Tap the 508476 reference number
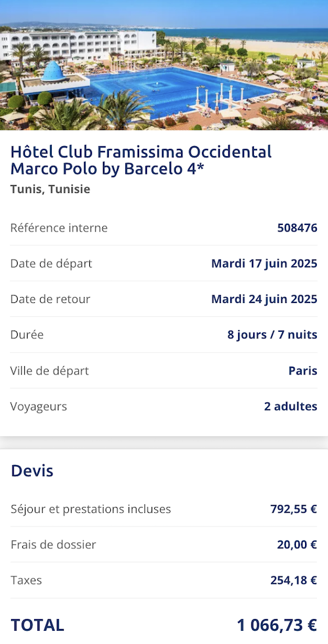This screenshot has width=328, height=644. coord(297,228)
